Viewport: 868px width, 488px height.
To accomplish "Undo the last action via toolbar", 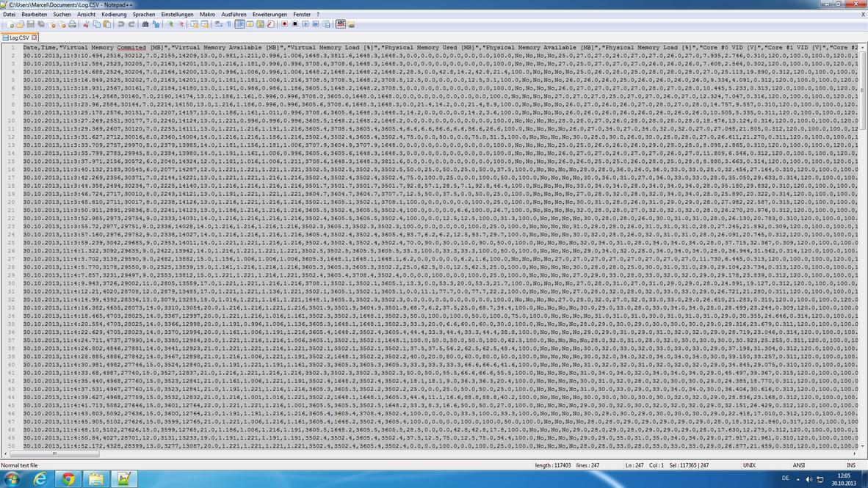I will 120,24.
